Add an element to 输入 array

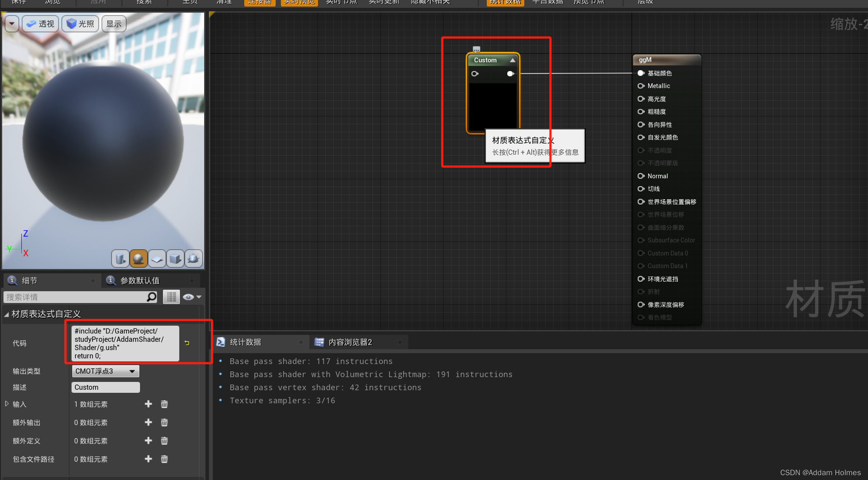tap(148, 404)
